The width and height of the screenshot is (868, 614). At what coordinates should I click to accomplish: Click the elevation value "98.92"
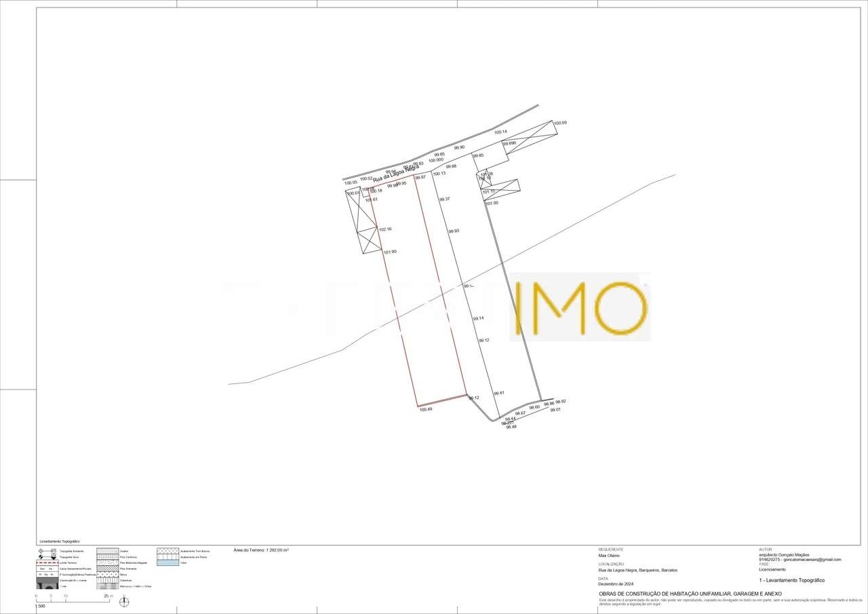(561, 401)
